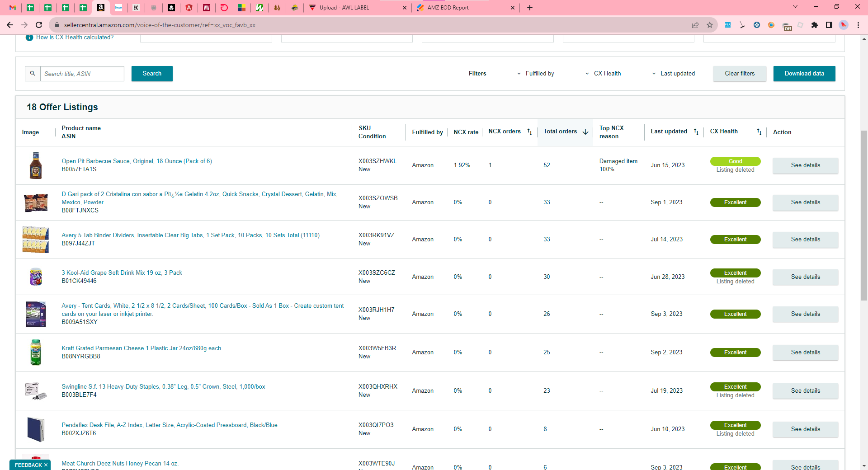Viewport: 868px width, 470px height.
Task: Open the extension showing the Off badge
Action: 787,26
